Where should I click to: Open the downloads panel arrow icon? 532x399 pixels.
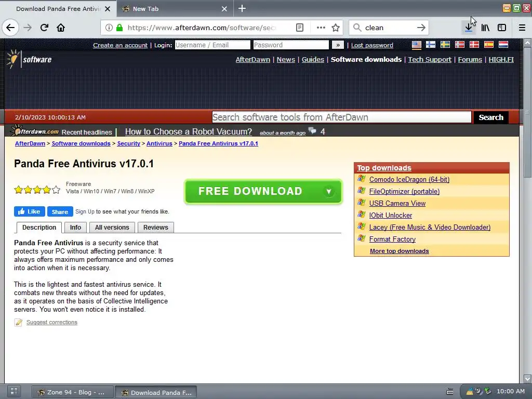coord(469,28)
